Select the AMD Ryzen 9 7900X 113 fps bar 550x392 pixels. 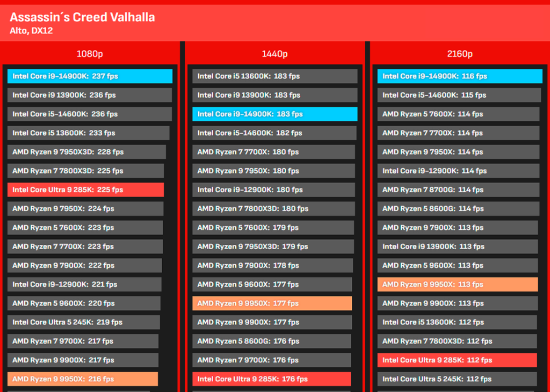click(458, 228)
